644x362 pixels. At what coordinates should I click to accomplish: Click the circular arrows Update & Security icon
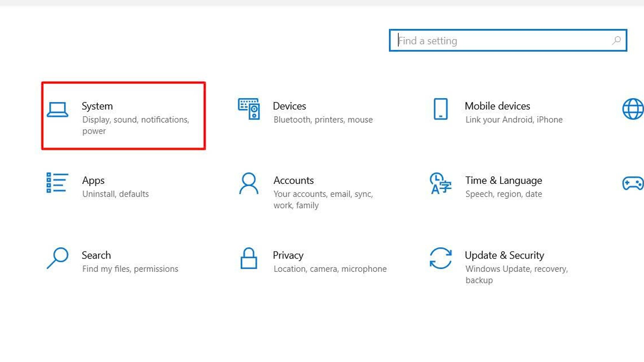[441, 258]
